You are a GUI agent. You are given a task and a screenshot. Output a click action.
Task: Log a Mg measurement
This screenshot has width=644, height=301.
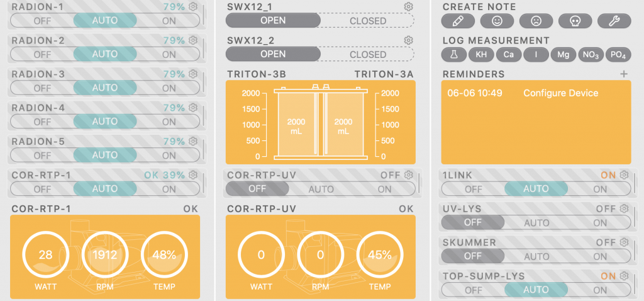(563, 55)
